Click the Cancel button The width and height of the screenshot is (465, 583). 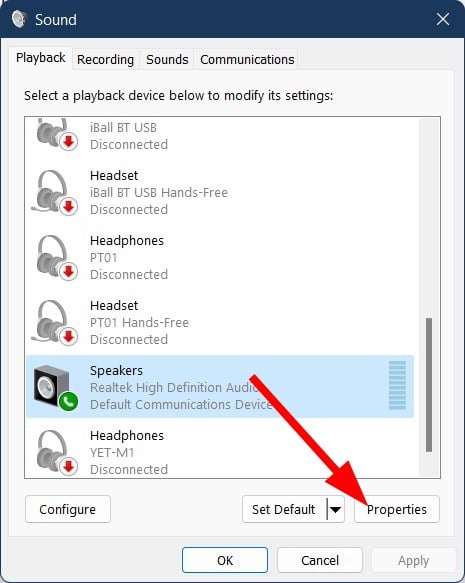coord(320,560)
